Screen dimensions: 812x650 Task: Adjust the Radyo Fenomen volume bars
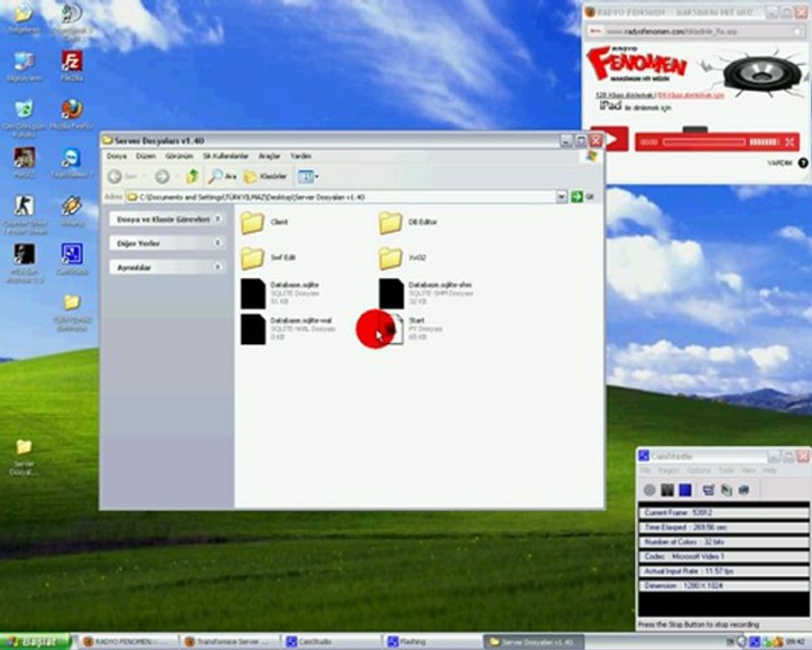pyautogui.click(x=764, y=142)
